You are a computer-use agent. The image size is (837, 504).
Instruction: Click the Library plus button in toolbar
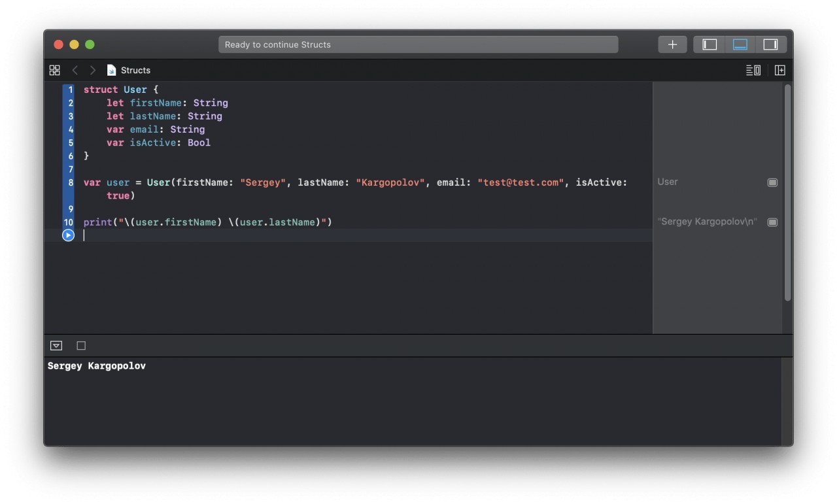coord(672,44)
